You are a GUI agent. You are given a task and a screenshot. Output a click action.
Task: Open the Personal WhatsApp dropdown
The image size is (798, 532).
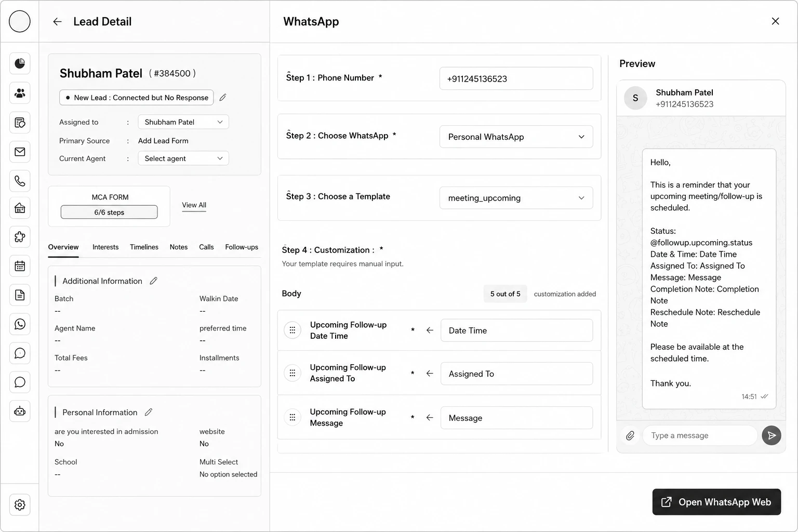[x=516, y=137]
